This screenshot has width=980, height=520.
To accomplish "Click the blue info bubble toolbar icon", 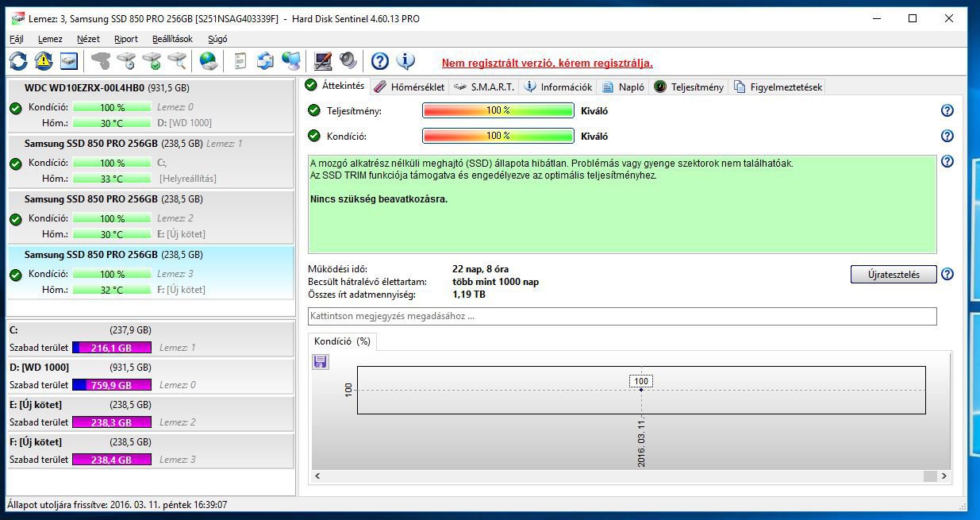I will [405, 60].
